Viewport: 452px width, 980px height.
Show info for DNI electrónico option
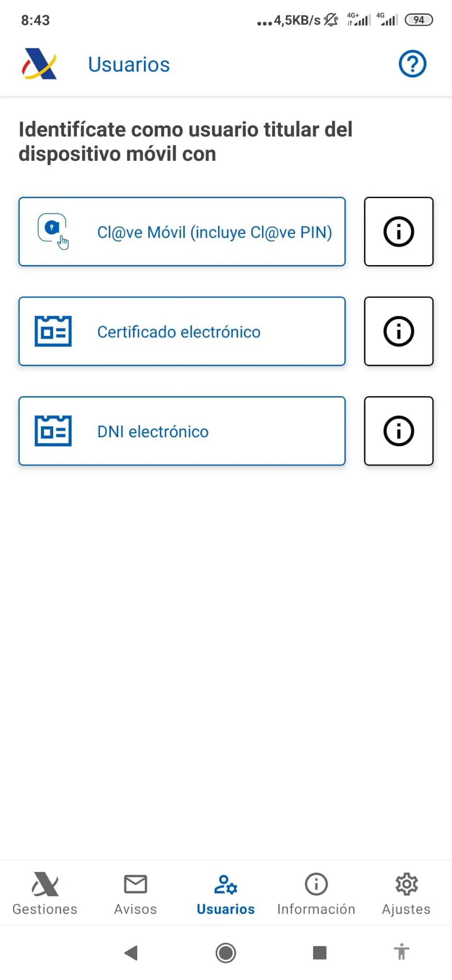click(398, 431)
